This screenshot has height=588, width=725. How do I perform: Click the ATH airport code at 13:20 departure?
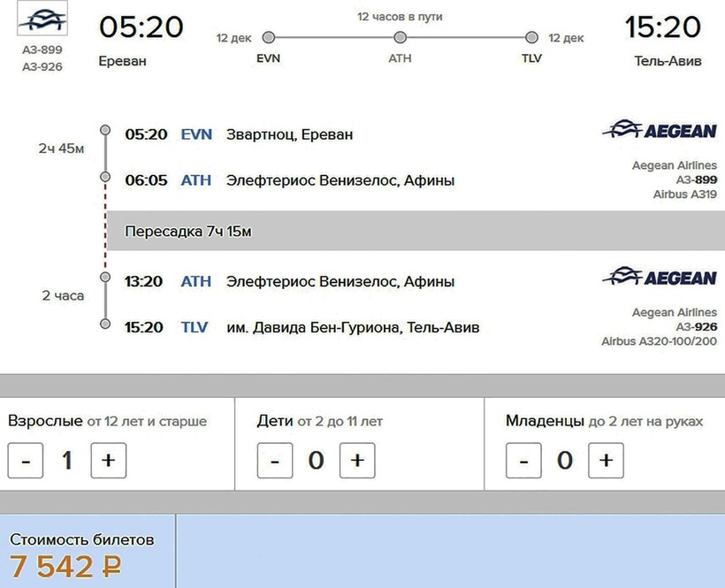pyautogui.click(x=196, y=281)
